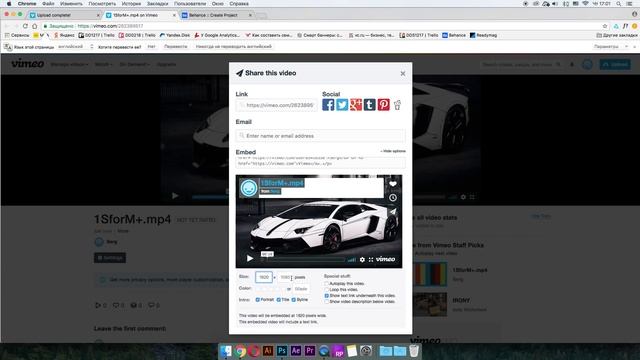Click the embed width size field
Screen dimensions: 640x360
point(264,277)
